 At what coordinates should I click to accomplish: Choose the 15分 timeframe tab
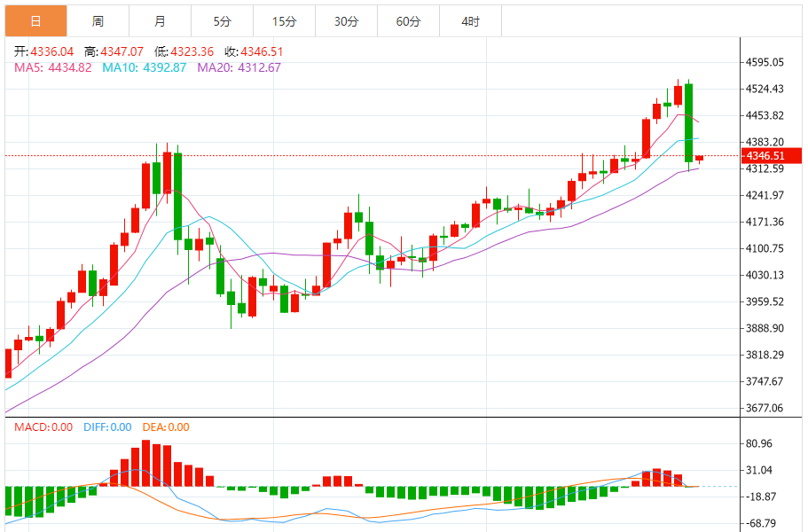coord(284,21)
